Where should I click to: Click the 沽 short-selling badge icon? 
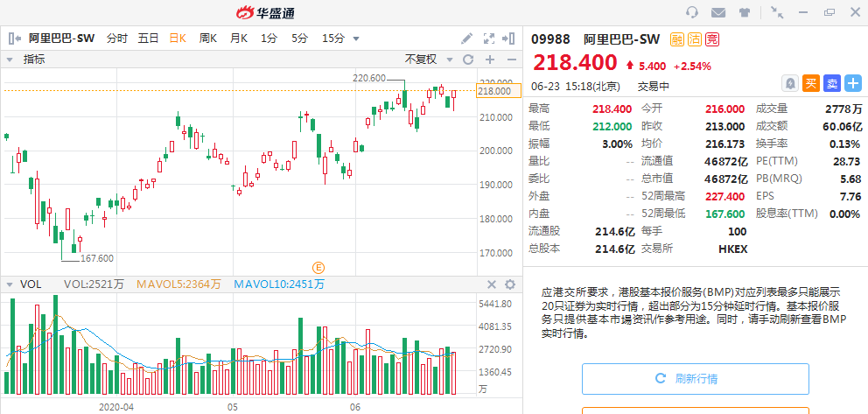tap(695, 39)
